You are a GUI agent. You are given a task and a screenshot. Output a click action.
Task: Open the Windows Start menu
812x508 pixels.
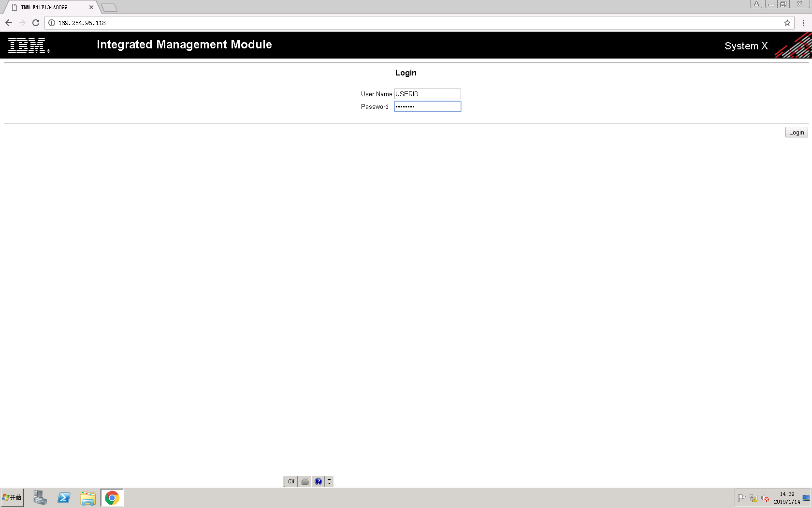(12, 497)
